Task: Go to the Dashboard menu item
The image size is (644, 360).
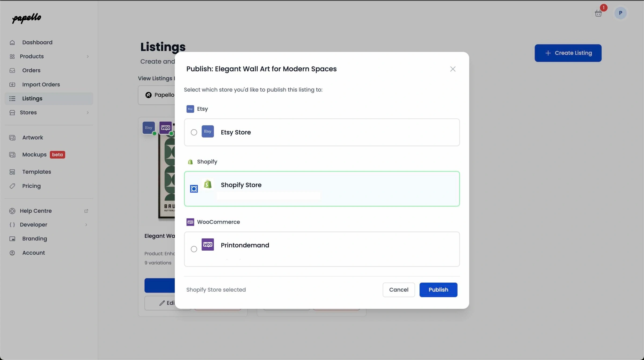Action: [x=37, y=42]
